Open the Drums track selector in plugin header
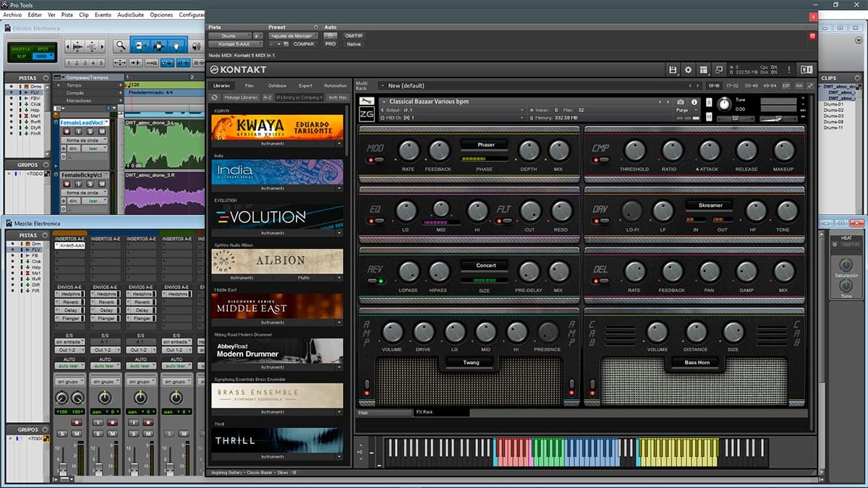Image resolution: width=868 pixels, height=488 pixels. (229, 35)
